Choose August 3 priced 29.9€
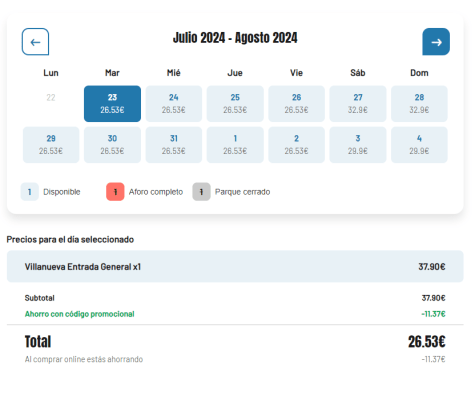The width and height of the screenshot is (475, 393). (x=358, y=145)
